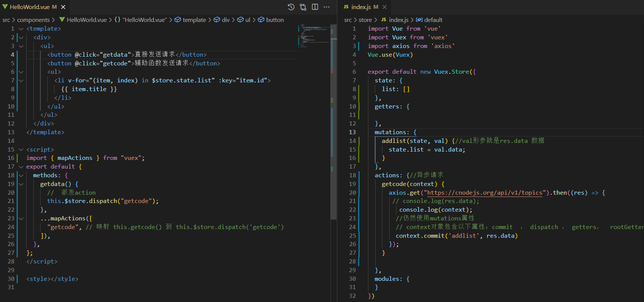644x302 pixels.
Task: Click cube icon before div breadcrumb
Action: [217, 20]
